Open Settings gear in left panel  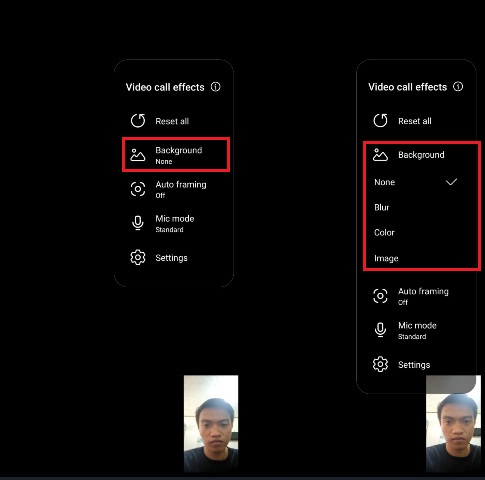click(138, 258)
